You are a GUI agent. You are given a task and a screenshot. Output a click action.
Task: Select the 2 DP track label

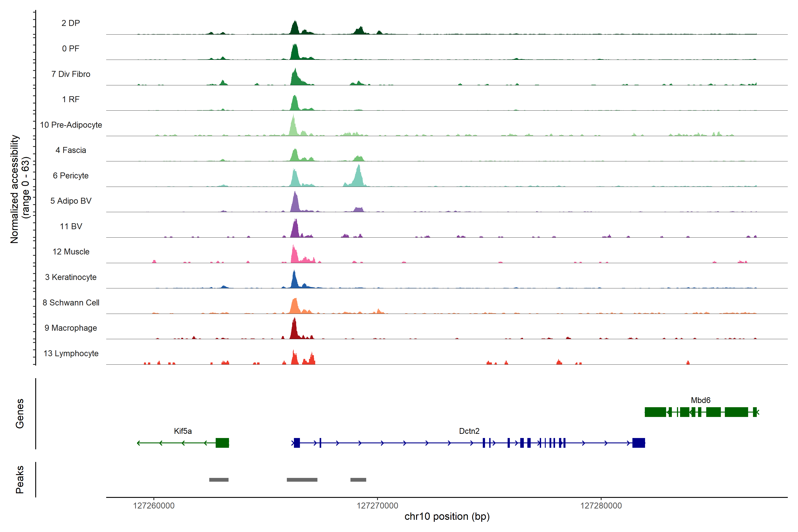70,23
